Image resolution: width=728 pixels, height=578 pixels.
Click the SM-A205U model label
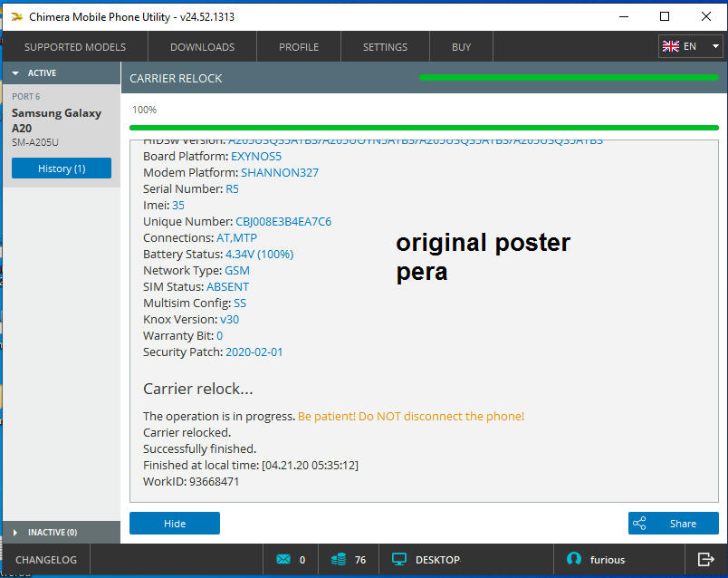tap(35, 142)
